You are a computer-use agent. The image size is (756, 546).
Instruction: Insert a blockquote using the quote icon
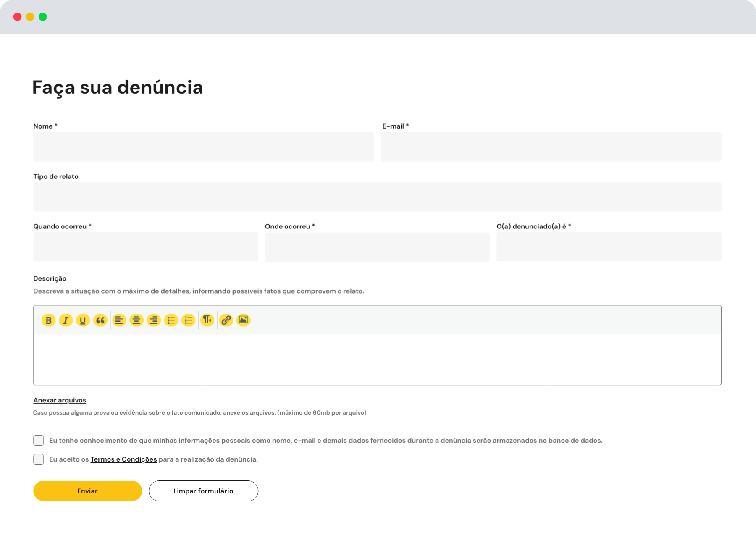(100, 320)
